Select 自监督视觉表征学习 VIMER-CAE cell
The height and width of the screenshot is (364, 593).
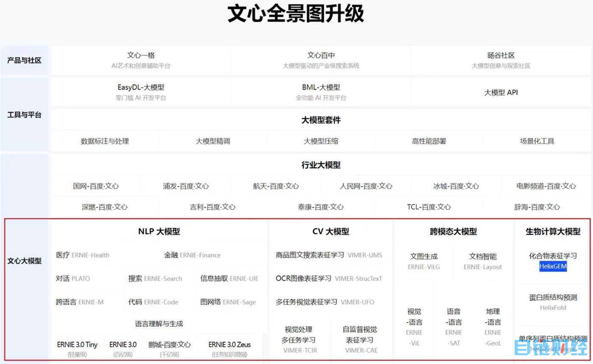point(361,340)
